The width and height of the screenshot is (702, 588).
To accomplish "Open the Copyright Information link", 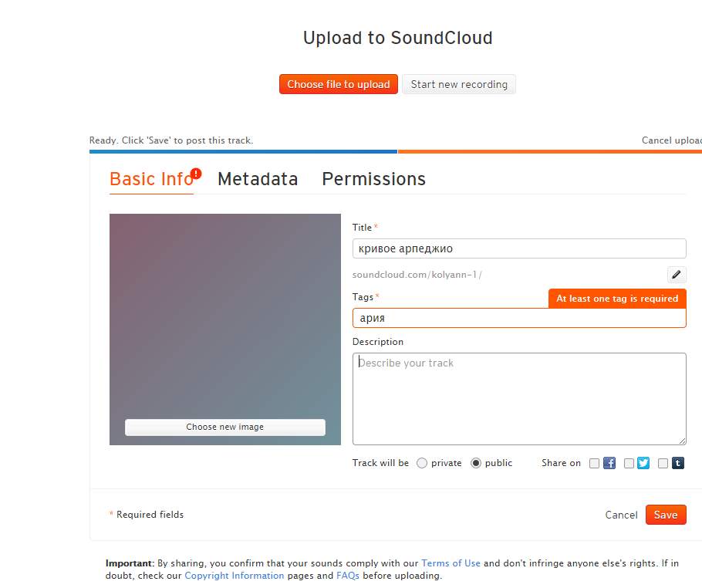I will [x=235, y=576].
